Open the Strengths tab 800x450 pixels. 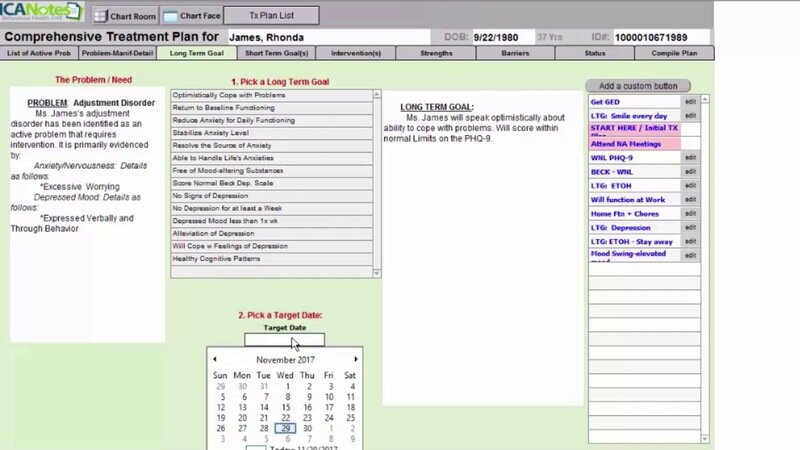(436, 53)
